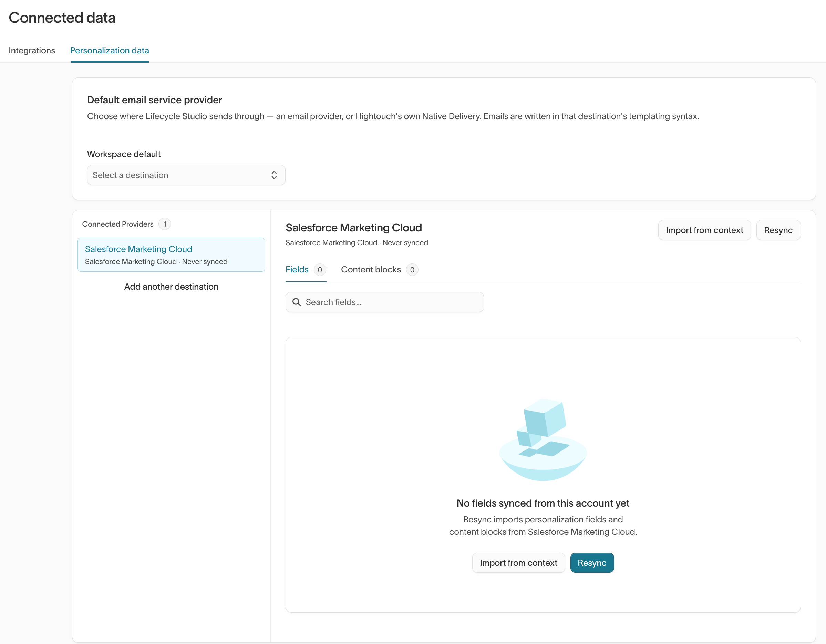Click the Default email service provider heading

pyautogui.click(x=154, y=100)
